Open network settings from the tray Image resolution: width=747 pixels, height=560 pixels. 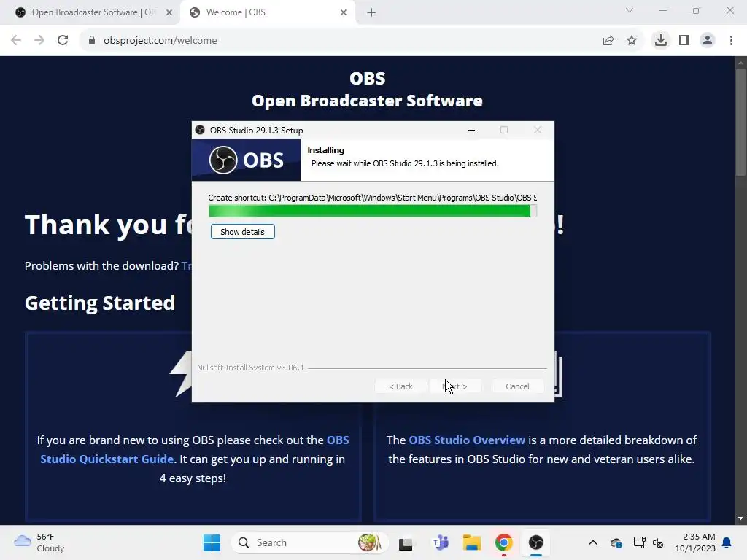(x=639, y=542)
